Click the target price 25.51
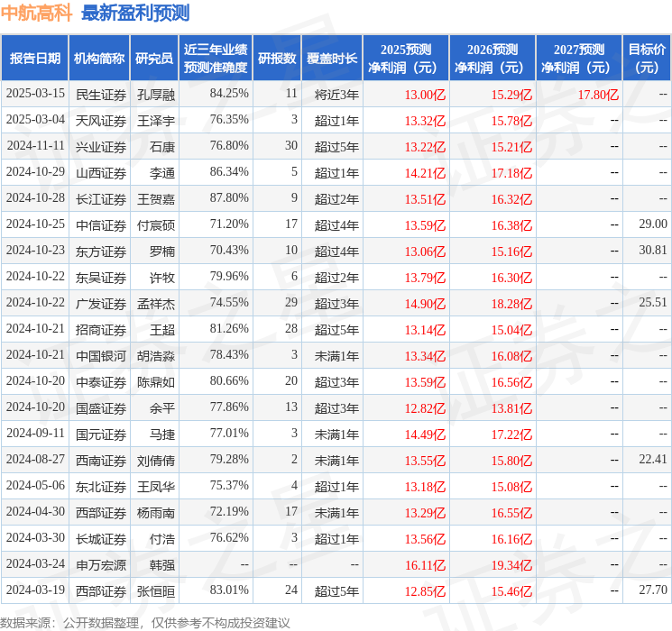This screenshot has height=631, width=672. tap(653, 303)
